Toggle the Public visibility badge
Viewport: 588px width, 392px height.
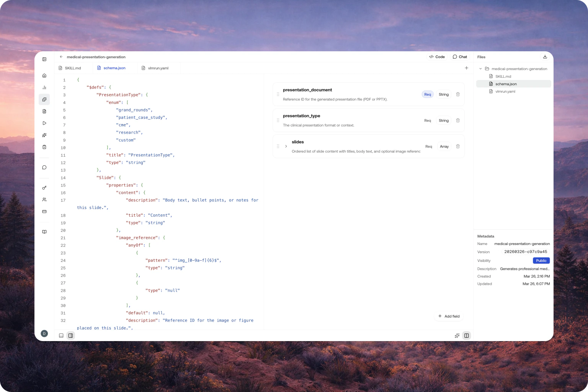[541, 260]
